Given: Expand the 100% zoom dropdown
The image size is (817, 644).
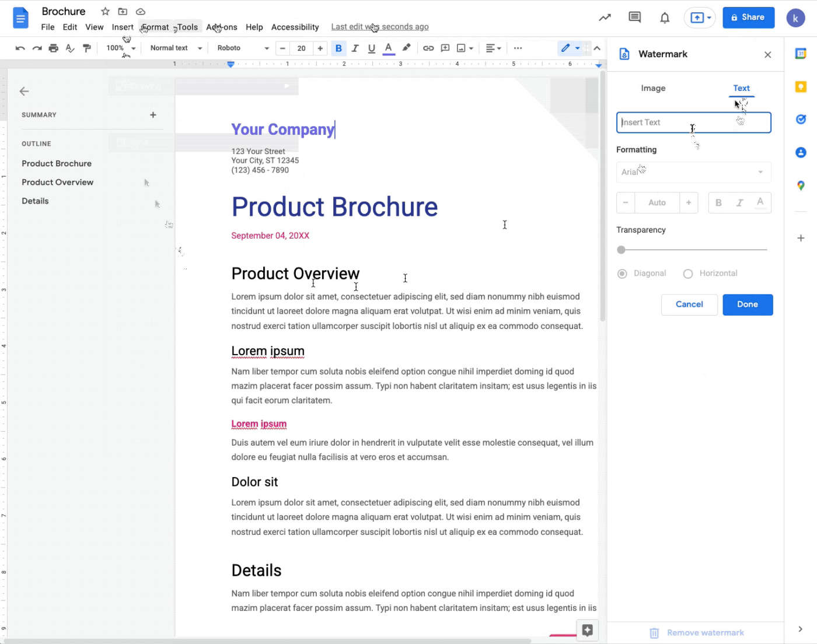Looking at the screenshot, I should [x=121, y=48].
